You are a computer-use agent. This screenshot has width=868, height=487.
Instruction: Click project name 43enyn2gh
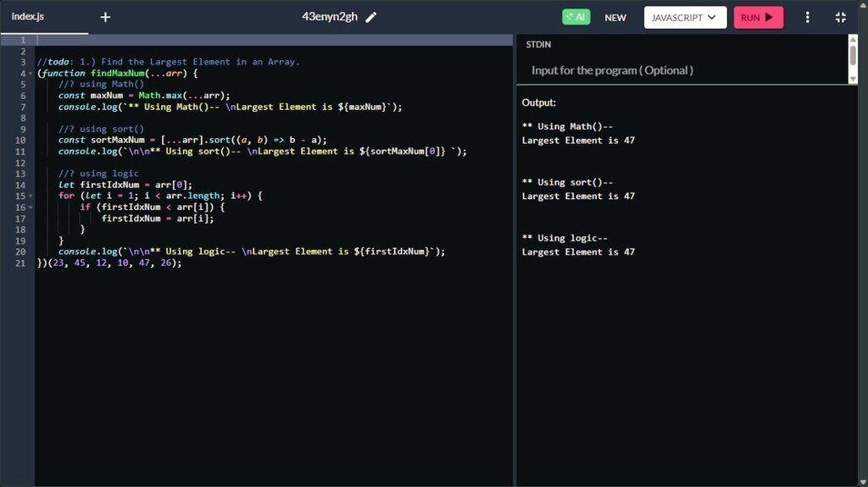click(330, 17)
